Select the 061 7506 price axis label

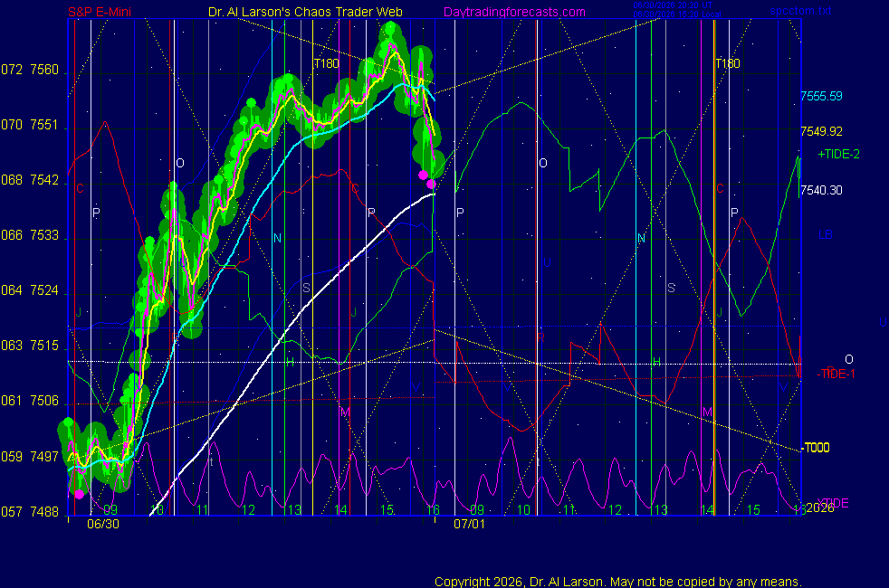tap(30, 401)
